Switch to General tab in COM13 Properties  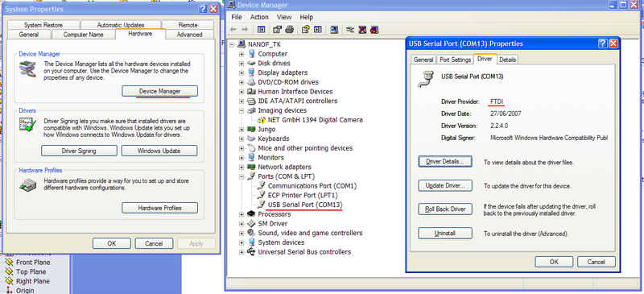coord(423,60)
